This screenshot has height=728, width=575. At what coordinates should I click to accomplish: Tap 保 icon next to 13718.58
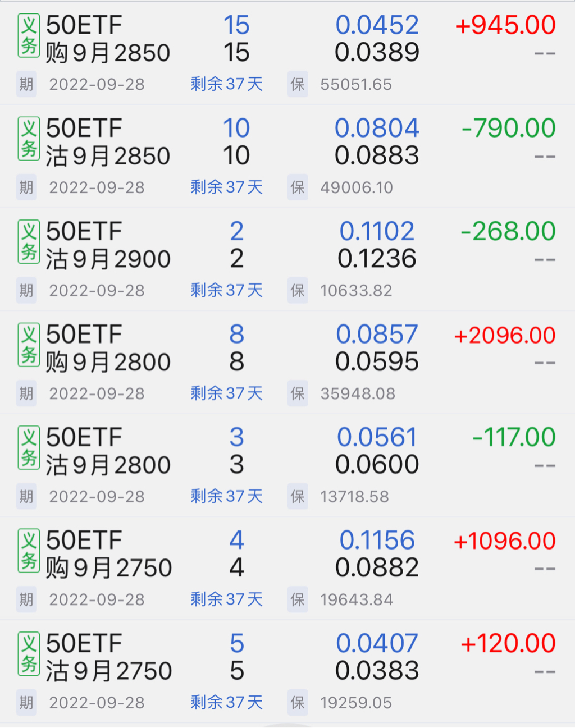click(298, 497)
